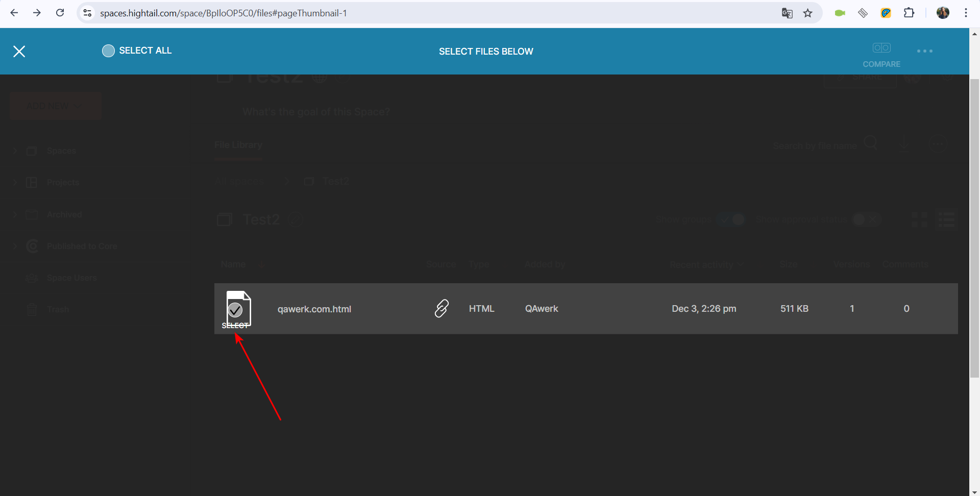The width and height of the screenshot is (980, 496).
Task: Open the browser Extensions puzzle icon
Action: (909, 13)
